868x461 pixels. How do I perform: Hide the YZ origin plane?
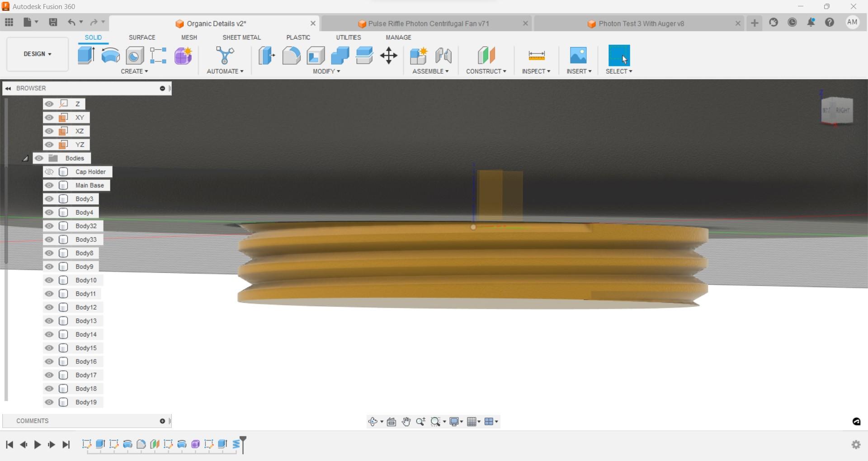(49, 145)
